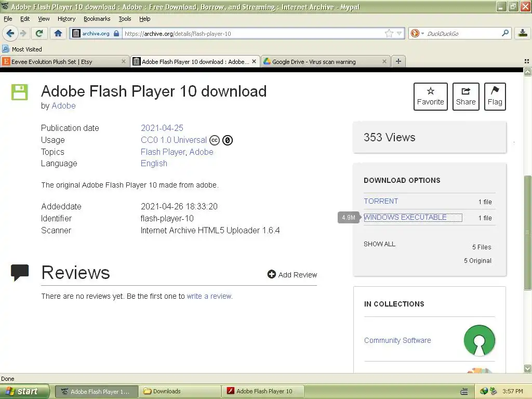This screenshot has width=532, height=399.
Task: Click the page scrollbar up arrow
Action: [x=527, y=72]
